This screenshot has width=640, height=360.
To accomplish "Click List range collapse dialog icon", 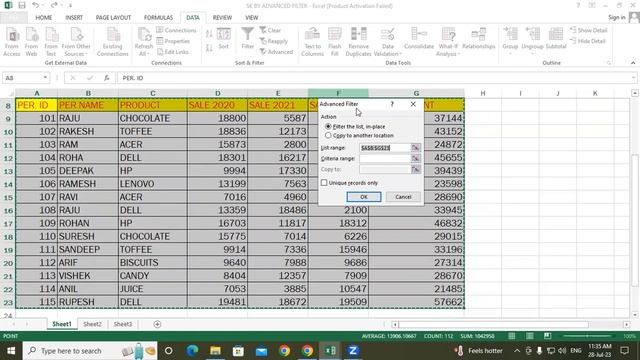I will [416, 148].
